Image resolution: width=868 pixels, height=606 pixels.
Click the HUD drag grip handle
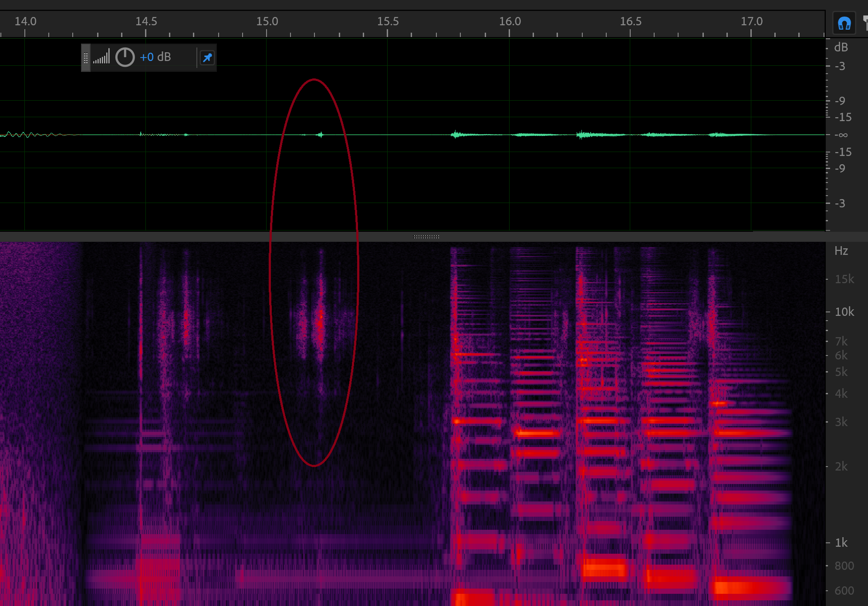[x=86, y=58]
